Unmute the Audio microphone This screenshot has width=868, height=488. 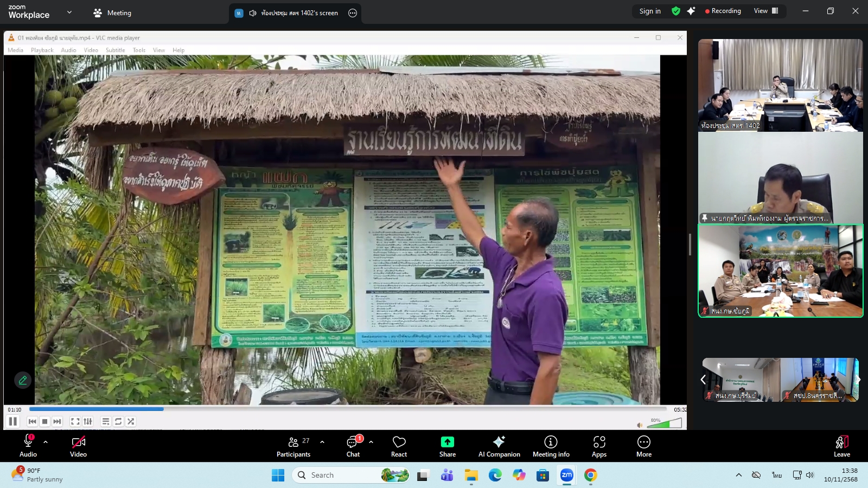click(x=28, y=446)
